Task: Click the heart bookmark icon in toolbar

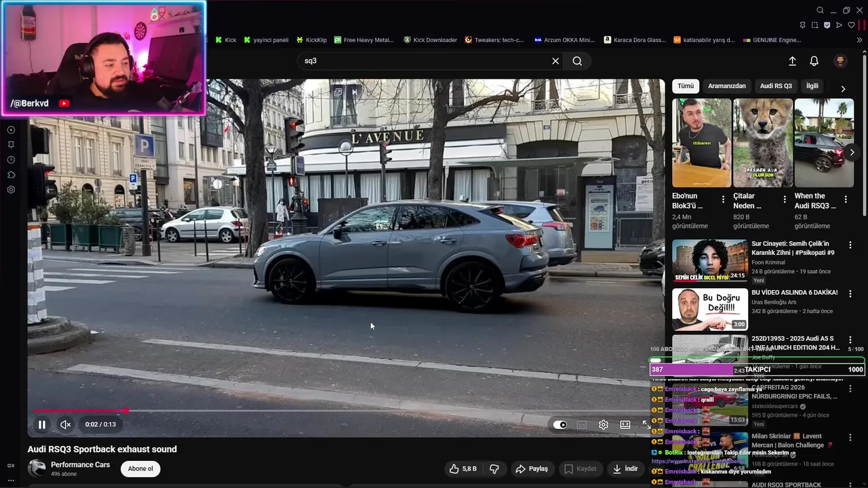Action: coord(851,25)
